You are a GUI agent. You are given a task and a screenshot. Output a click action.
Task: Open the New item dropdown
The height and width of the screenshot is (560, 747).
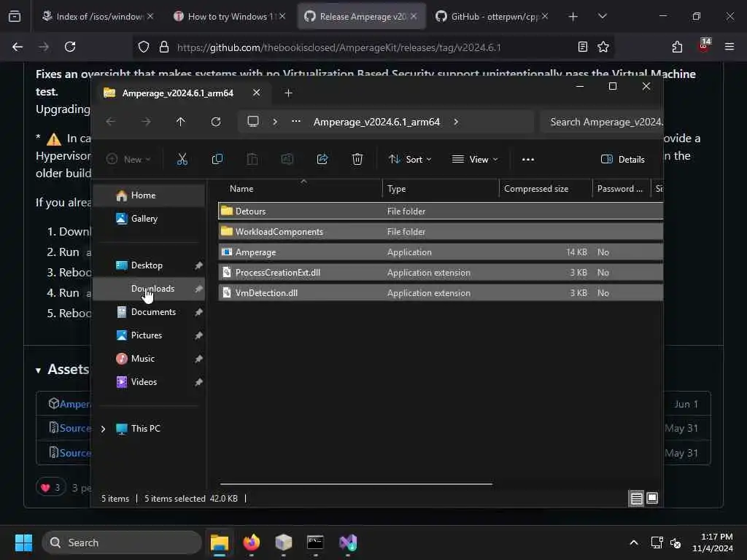click(x=128, y=159)
